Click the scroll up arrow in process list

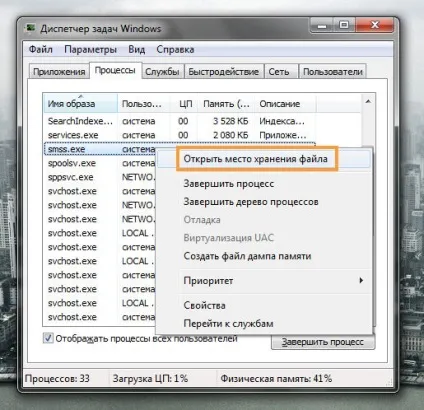click(x=368, y=101)
